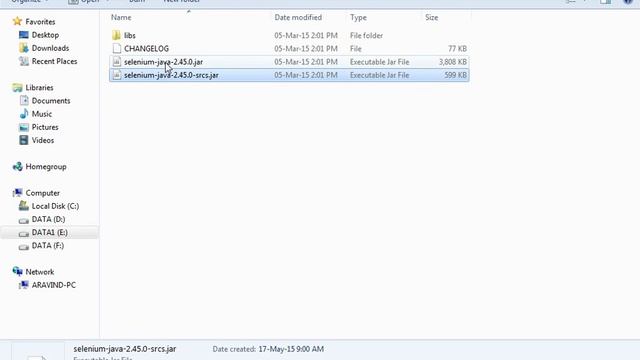Click the Local Disk (C:) drive icon
The width and height of the screenshot is (640, 360).
pyautogui.click(x=24, y=206)
